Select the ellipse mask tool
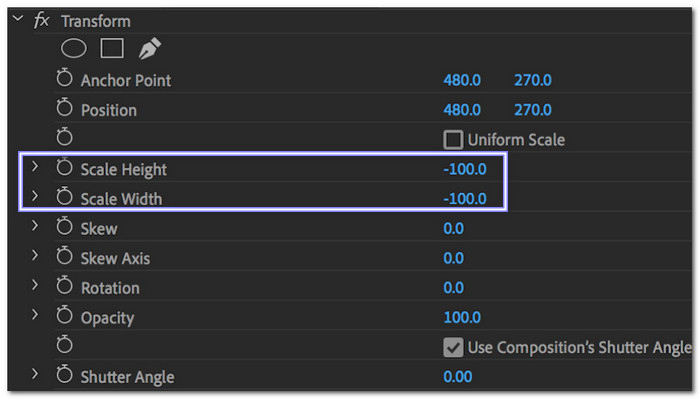The height and width of the screenshot is (399, 700). point(74,48)
